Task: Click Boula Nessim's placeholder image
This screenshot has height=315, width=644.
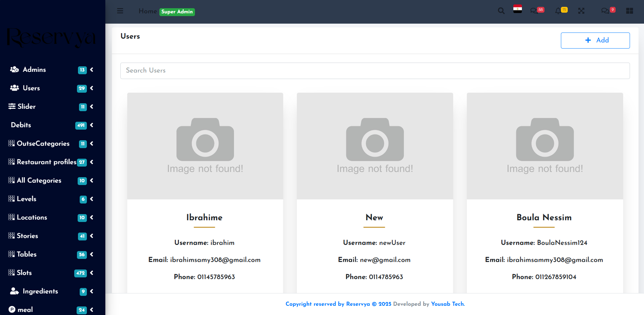Action: 544,146
